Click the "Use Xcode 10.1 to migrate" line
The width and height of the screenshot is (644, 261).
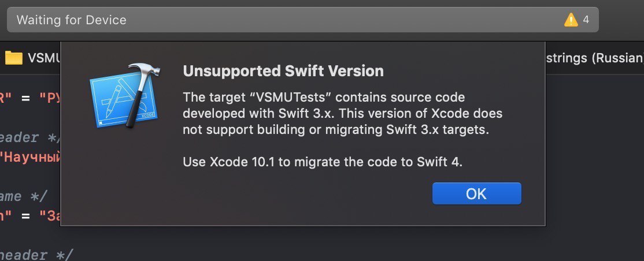tap(323, 162)
